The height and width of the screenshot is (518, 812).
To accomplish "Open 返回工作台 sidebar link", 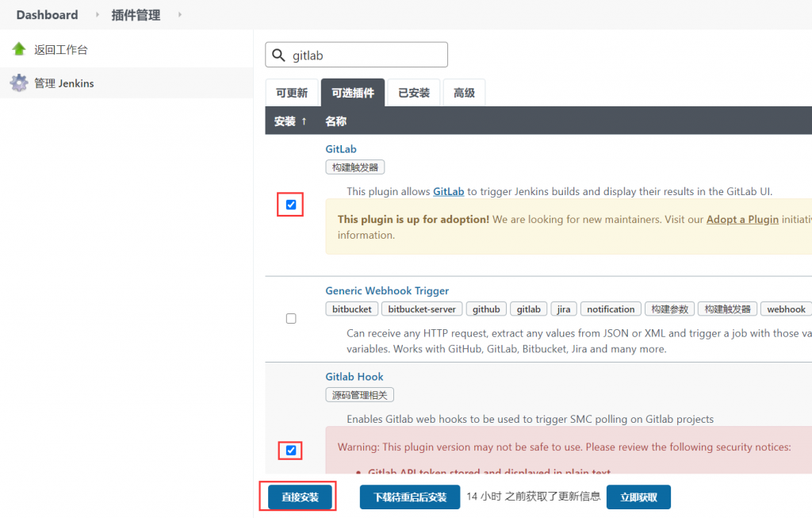I will (61, 50).
